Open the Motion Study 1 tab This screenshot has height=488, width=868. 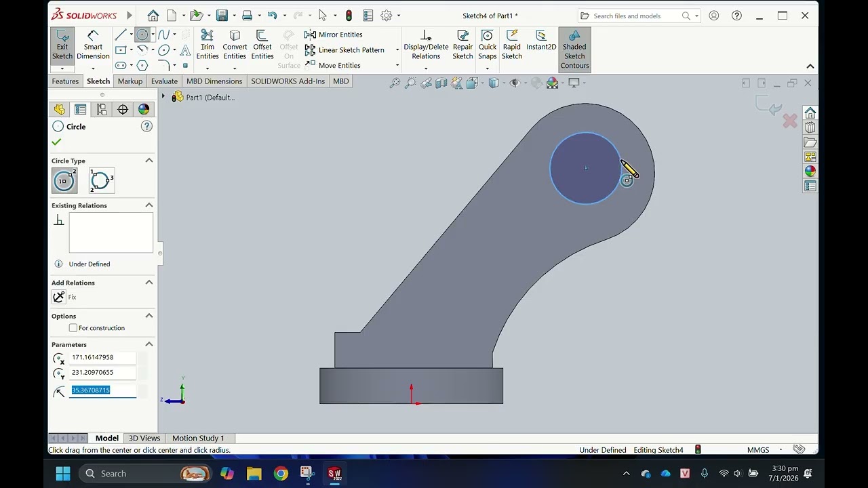click(x=198, y=439)
